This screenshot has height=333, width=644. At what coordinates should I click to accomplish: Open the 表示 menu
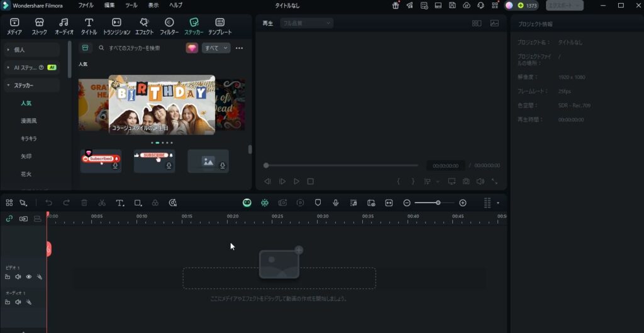point(153,5)
